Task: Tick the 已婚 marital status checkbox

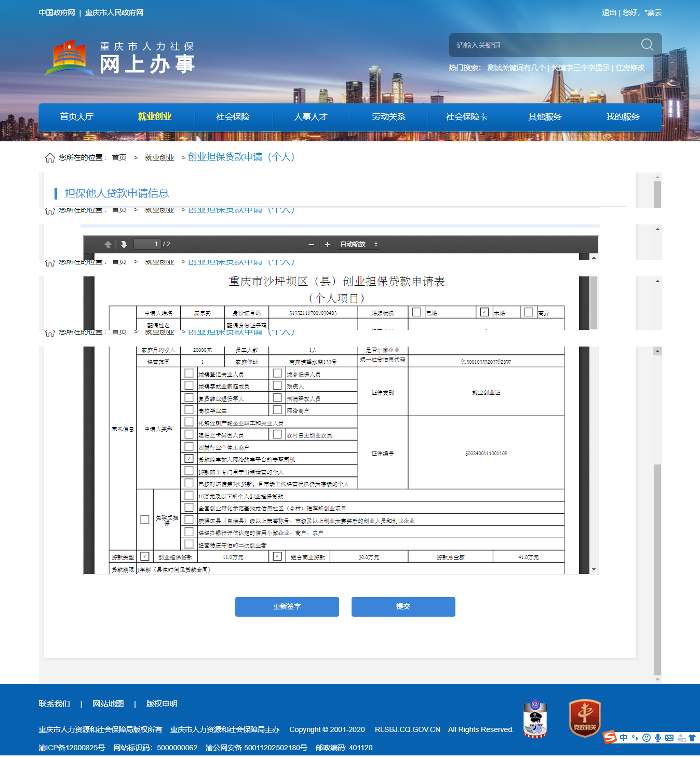Action: [416, 312]
